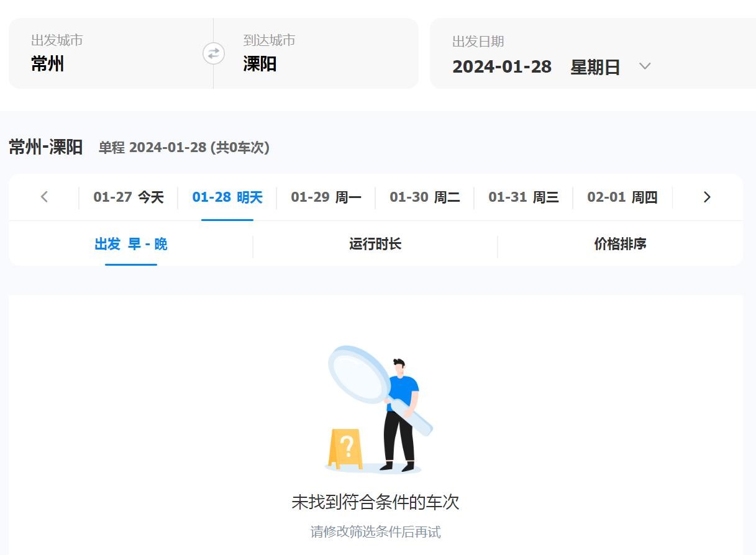The image size is (756, 555).
Task: Choose the 01-30 周二 date tab
Action: 424,197
